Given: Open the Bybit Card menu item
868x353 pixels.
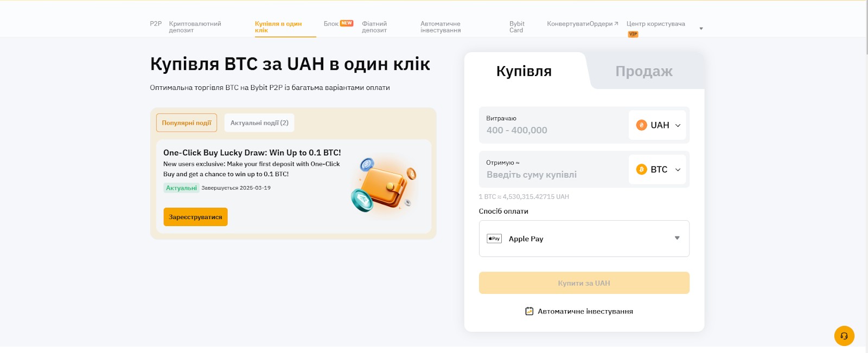Looking at the screenshot, I should tap(517, 27).
